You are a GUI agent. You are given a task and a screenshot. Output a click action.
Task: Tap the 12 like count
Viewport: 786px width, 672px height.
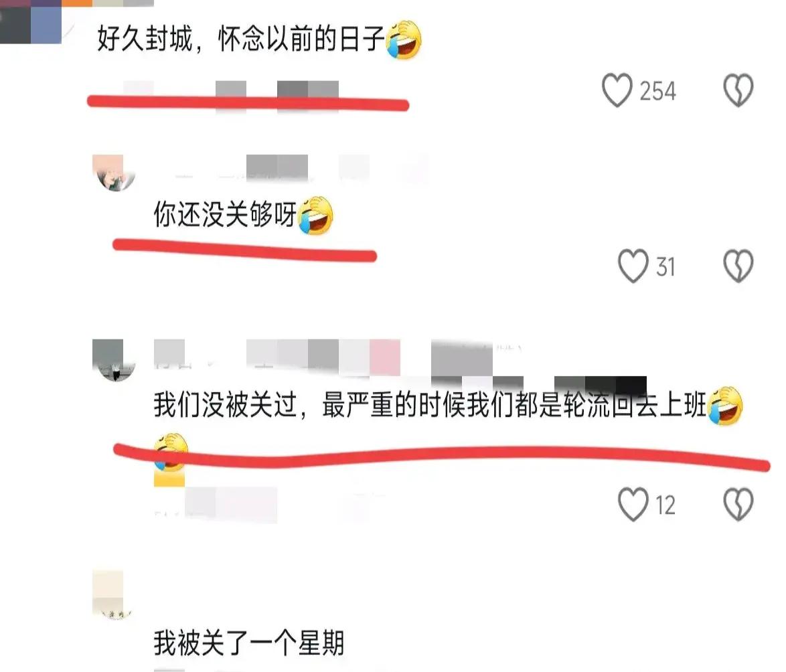click(665, 505)
